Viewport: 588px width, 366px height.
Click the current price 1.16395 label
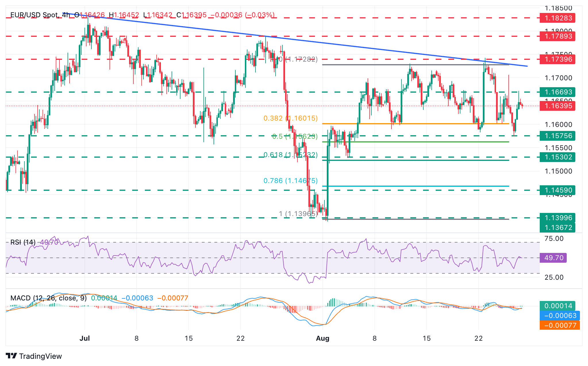click(558, 106)
